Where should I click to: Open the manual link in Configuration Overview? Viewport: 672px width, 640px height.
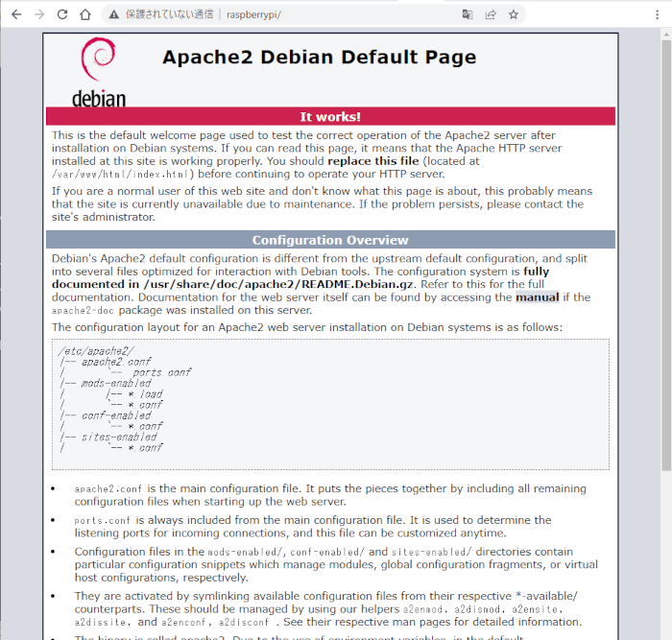coord(538,297)
